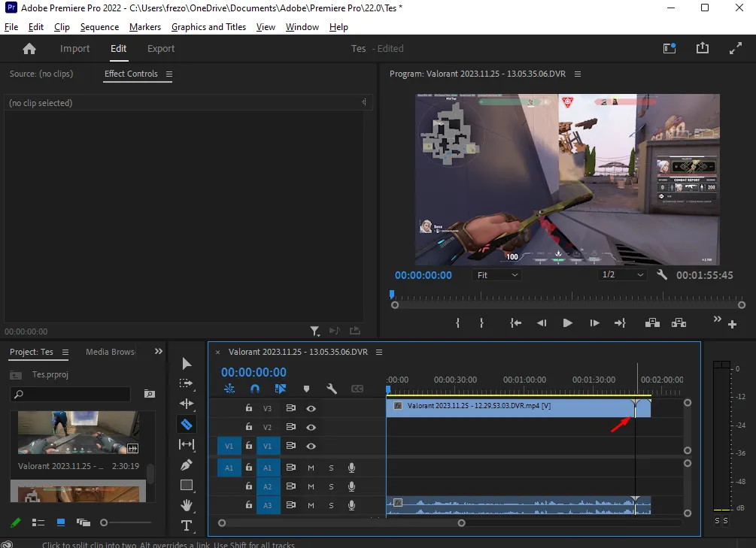Click the Extract button
The width and height of the screenshot is (756, 548).
click(x=679, y=323)
